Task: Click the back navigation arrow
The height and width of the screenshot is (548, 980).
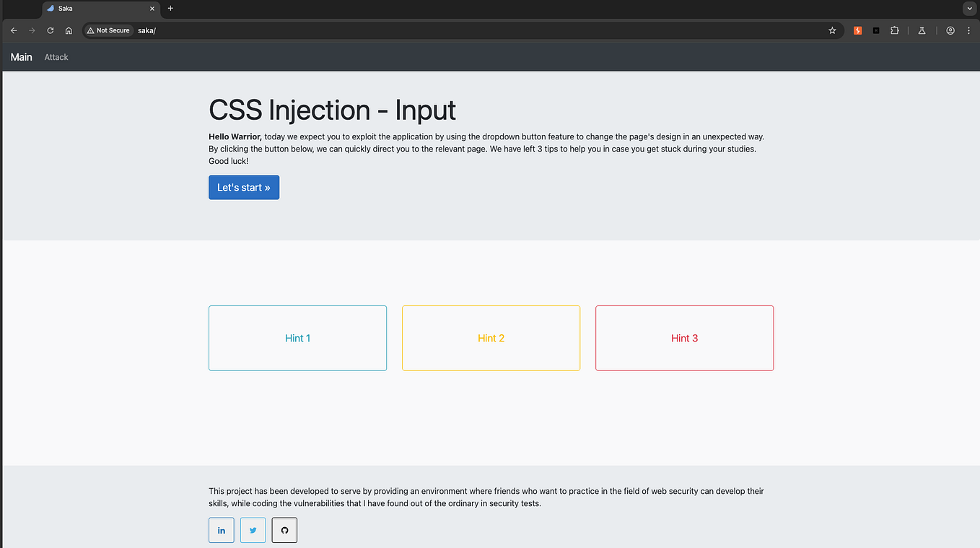Action: click(13, 30)
